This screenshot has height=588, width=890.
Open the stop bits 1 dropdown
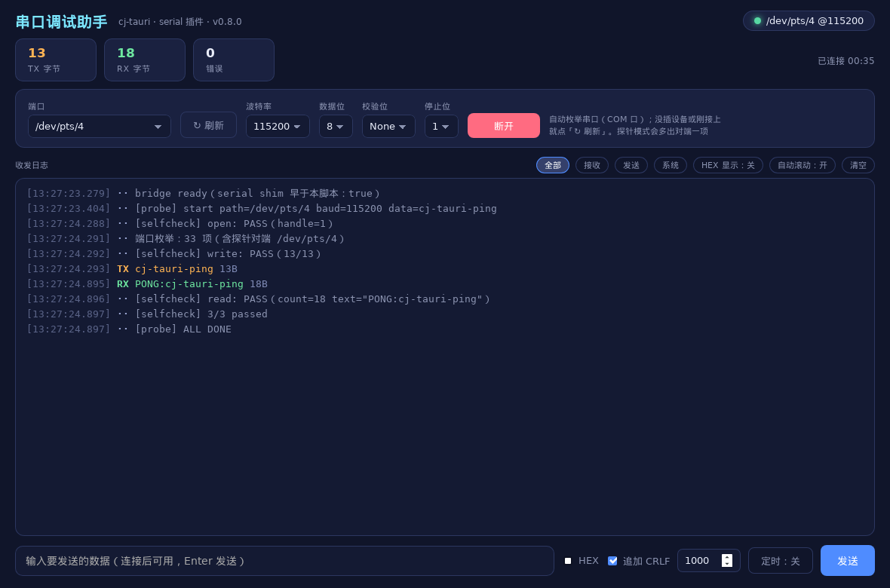(x=441, y=126)
